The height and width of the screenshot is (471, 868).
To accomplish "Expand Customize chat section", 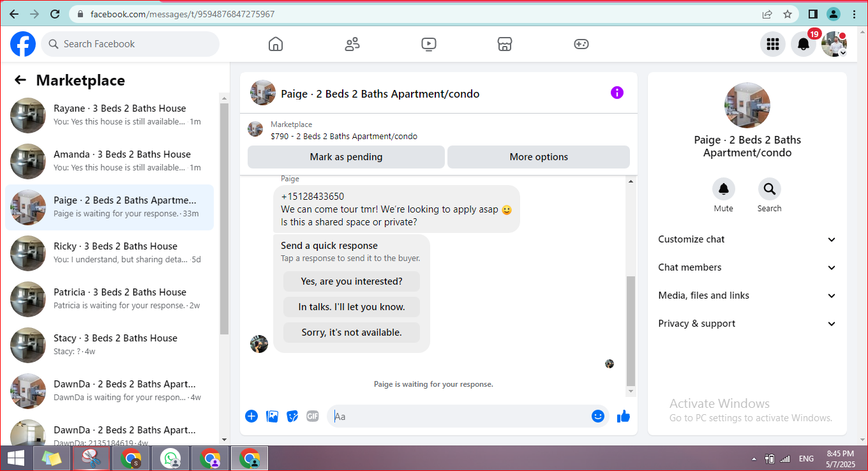I will 747,239.
